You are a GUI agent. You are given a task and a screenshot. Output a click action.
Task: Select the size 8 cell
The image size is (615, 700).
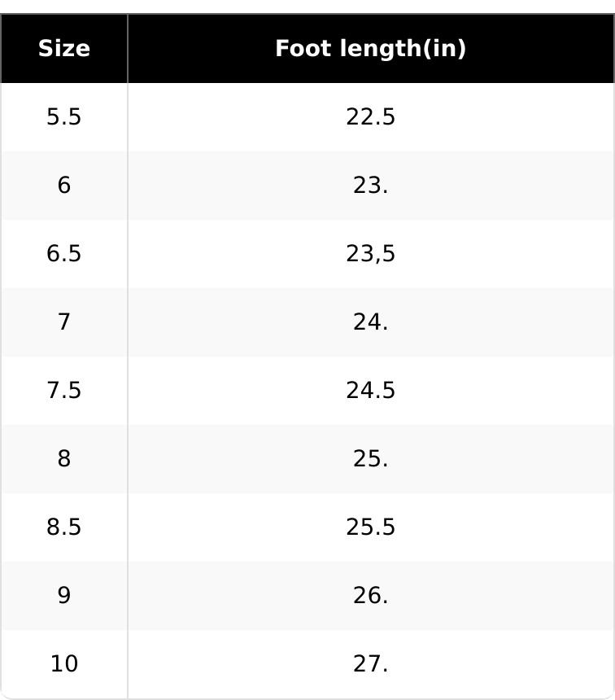tap(63, 459)
